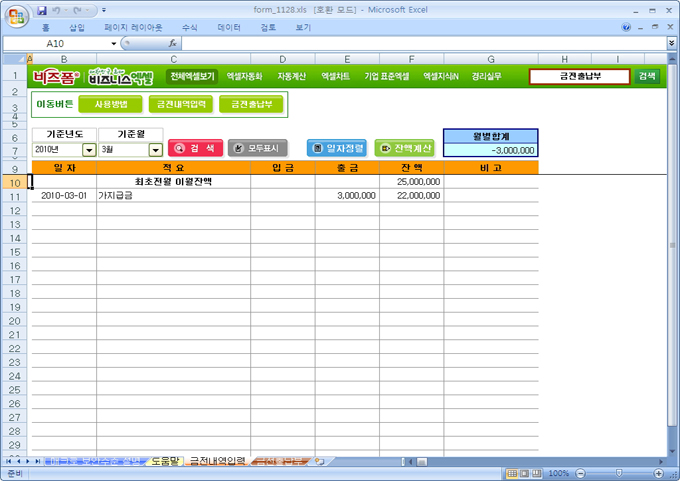Screen dimensions: 680x481
Task: Click 기업 표준엑셀 banner menu item
Action: [386, 76]
